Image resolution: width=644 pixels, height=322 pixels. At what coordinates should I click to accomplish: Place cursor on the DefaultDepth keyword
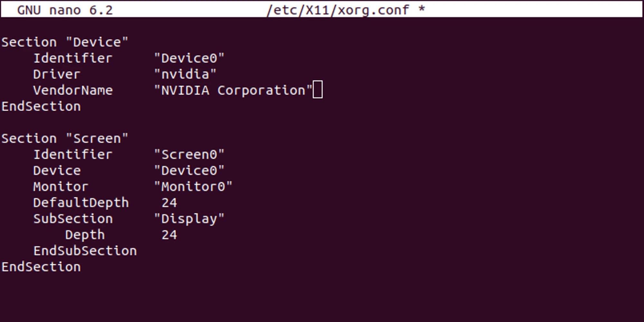(81, 203)
